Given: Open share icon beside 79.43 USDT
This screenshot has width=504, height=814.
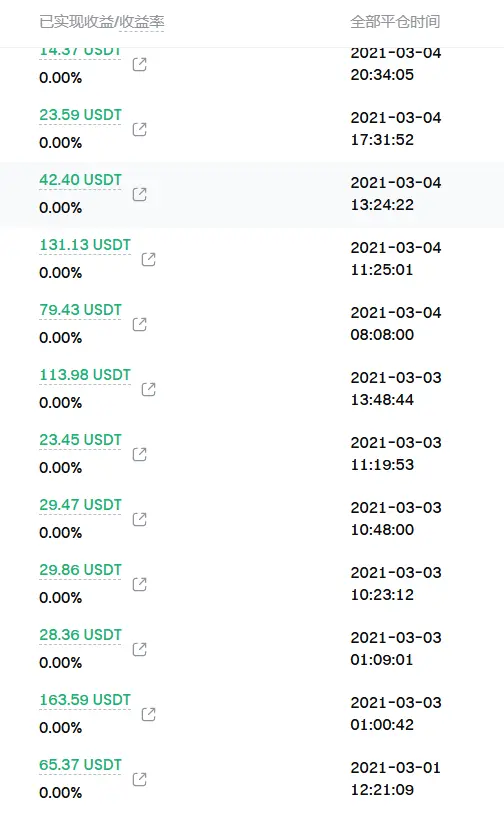Looking at the screenshot, I should (x=140, y=324).
